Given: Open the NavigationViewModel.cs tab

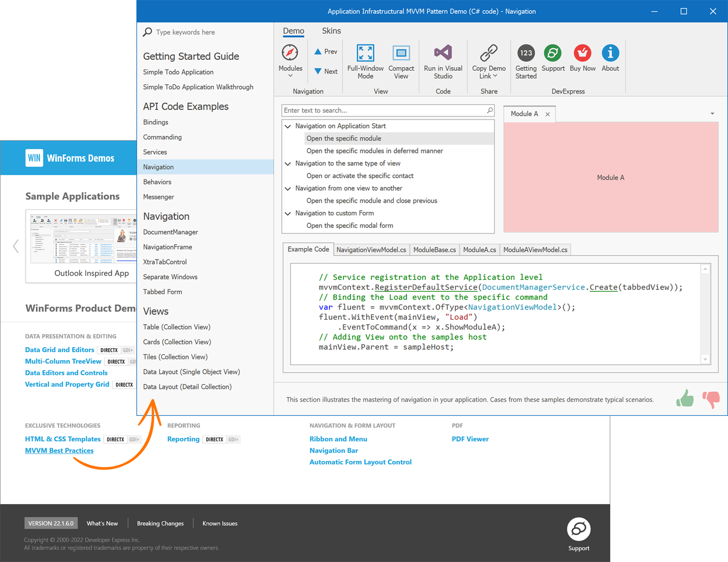Looking at the screenshot, I should [371, 250].
